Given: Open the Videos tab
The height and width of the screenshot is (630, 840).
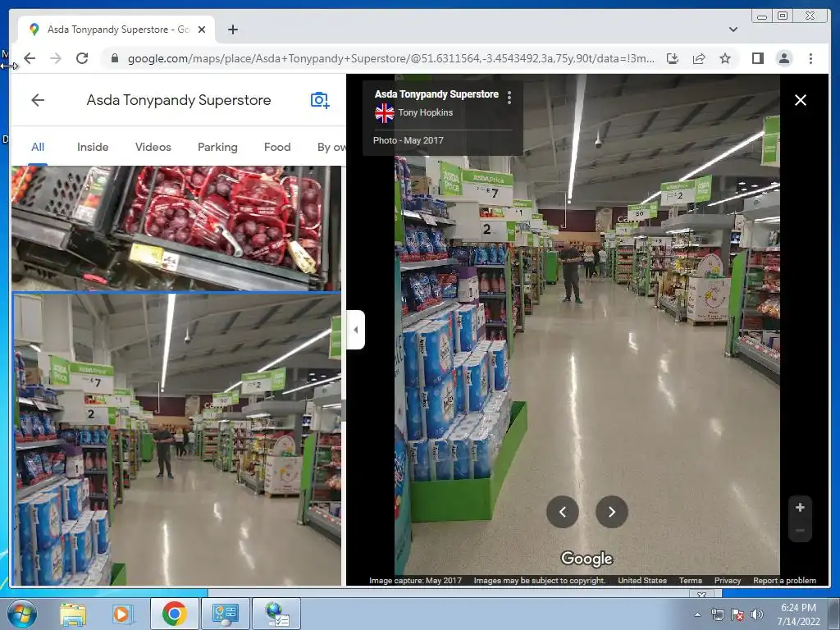Looking at the screenshot, I should pos(153,147).
